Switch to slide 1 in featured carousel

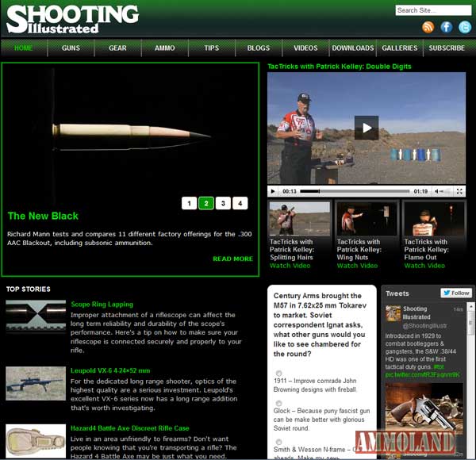coord(189,203)
